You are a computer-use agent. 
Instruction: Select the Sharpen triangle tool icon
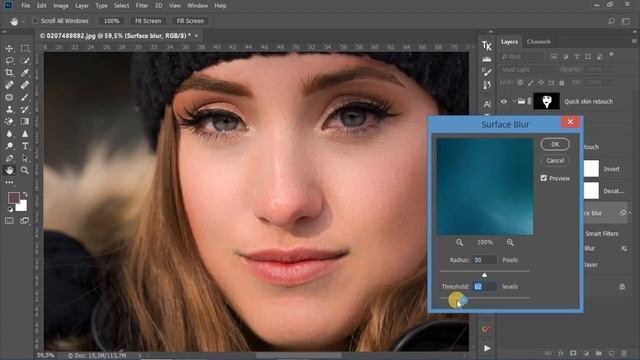(x=25, y=134)
